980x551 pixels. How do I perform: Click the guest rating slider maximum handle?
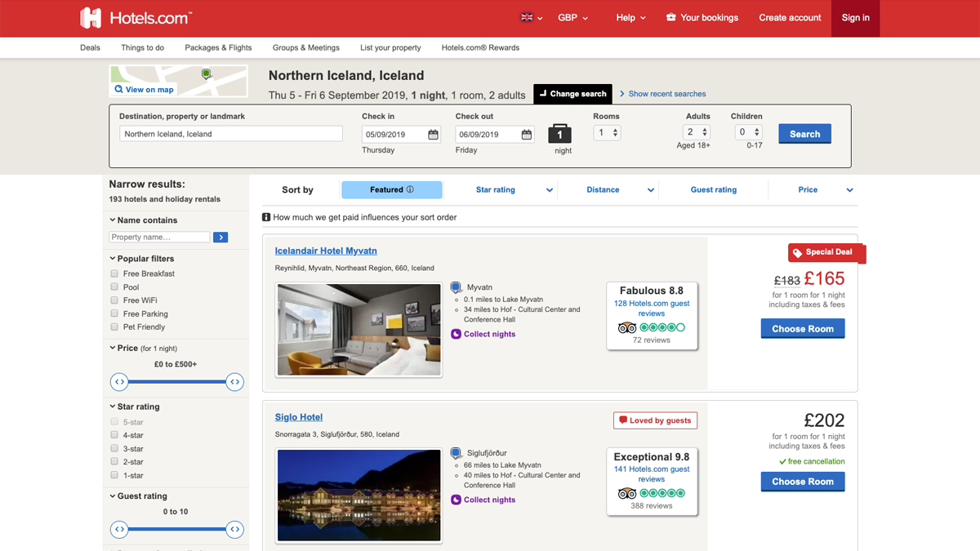tap(235, 529)
